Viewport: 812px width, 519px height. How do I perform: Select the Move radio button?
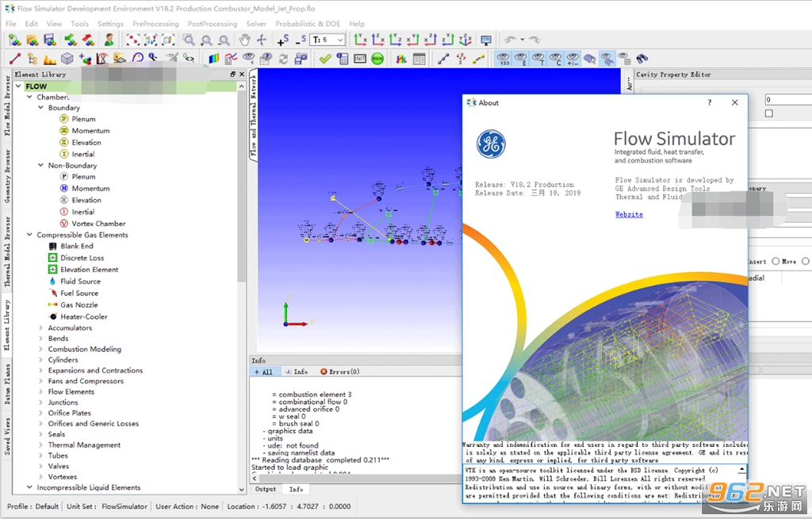click(776, 261)
